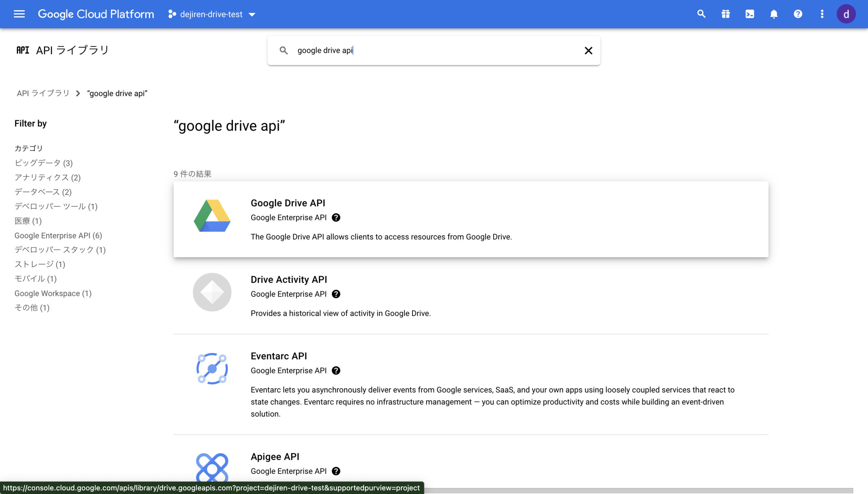Click the Google Drive API description text
The width and height of the screenshot is (868, 494).
pos(381,237)
